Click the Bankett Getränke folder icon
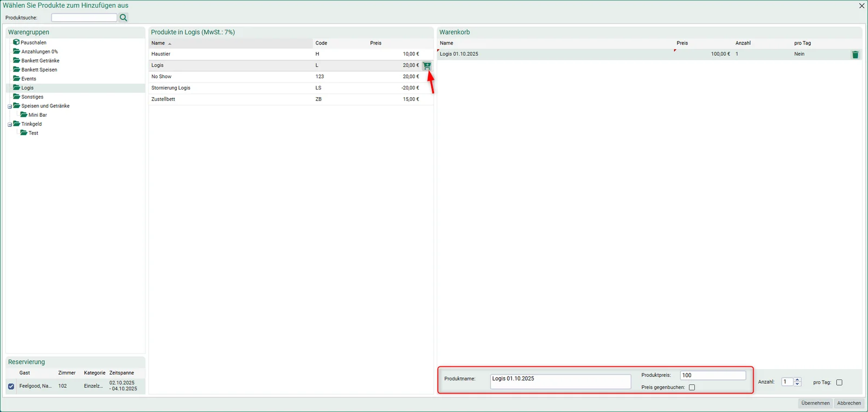This screenshot has width=868, height=412. point(16,60)
